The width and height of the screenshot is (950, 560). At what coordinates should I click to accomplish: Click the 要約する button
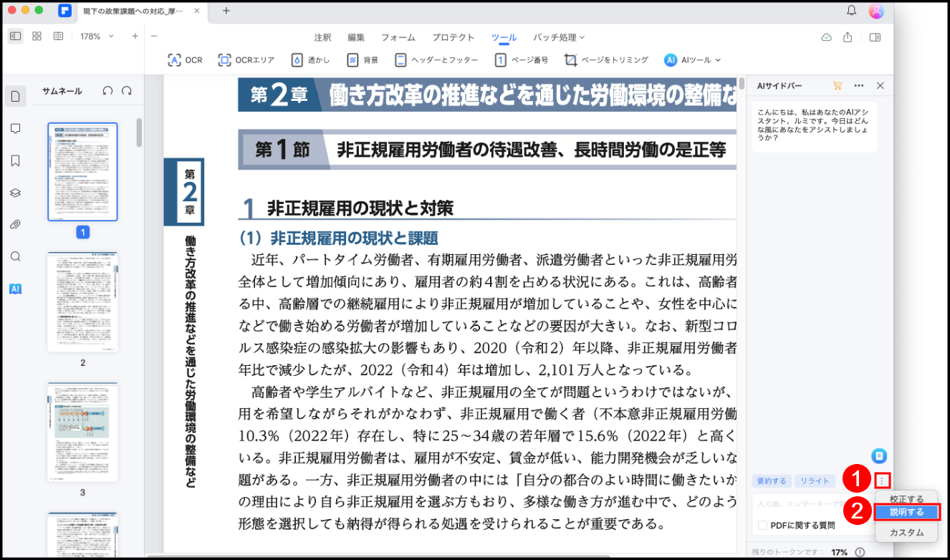point(772,481)
